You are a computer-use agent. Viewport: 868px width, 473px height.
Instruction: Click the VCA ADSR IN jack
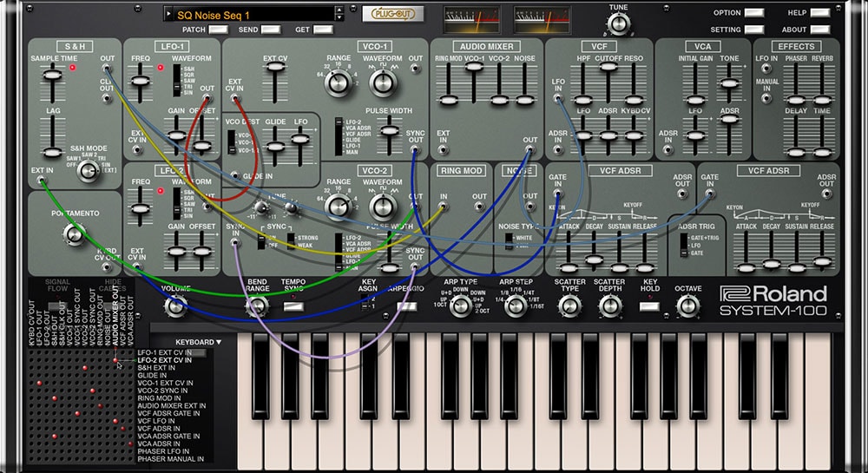pyautogui.click(x=668, y=149)
